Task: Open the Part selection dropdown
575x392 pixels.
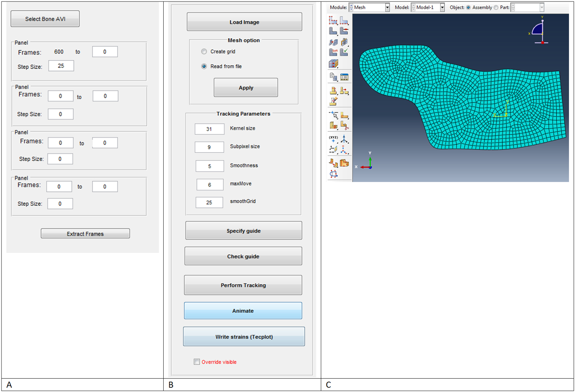Action: [542, 8]
